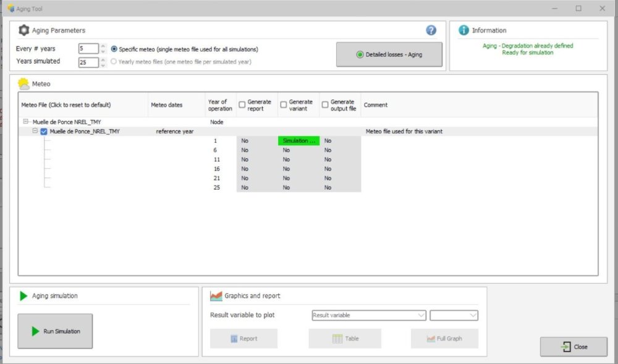
Task: Click the Years simulated input field
Action: click(88, 62)
